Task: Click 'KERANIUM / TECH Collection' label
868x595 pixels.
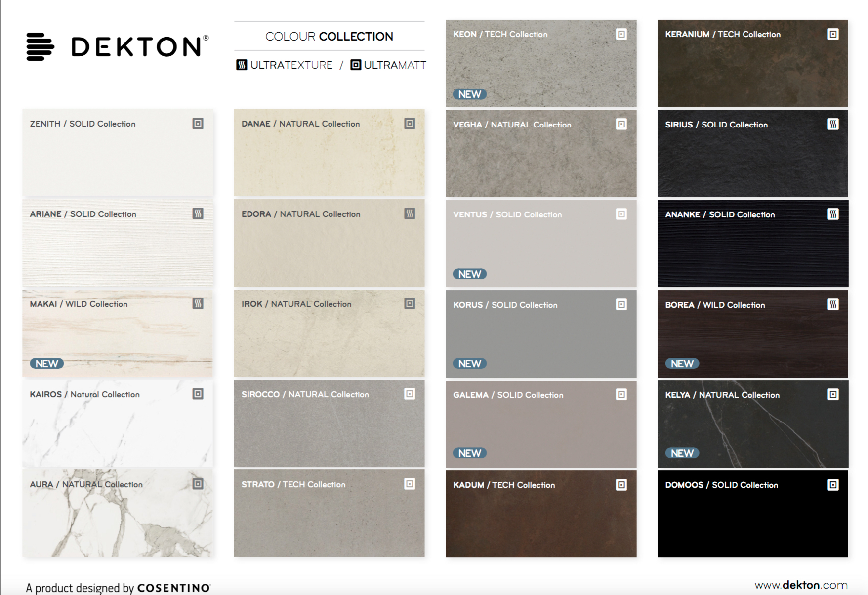Action: [x=723, y=34]
